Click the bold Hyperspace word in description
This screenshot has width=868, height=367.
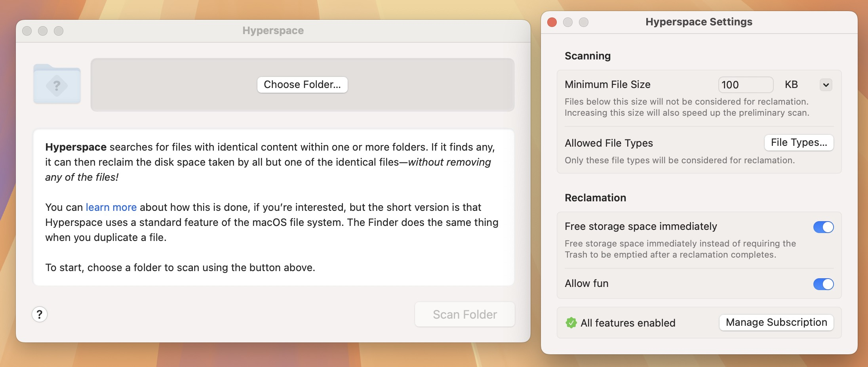click(x=76, y=147)
